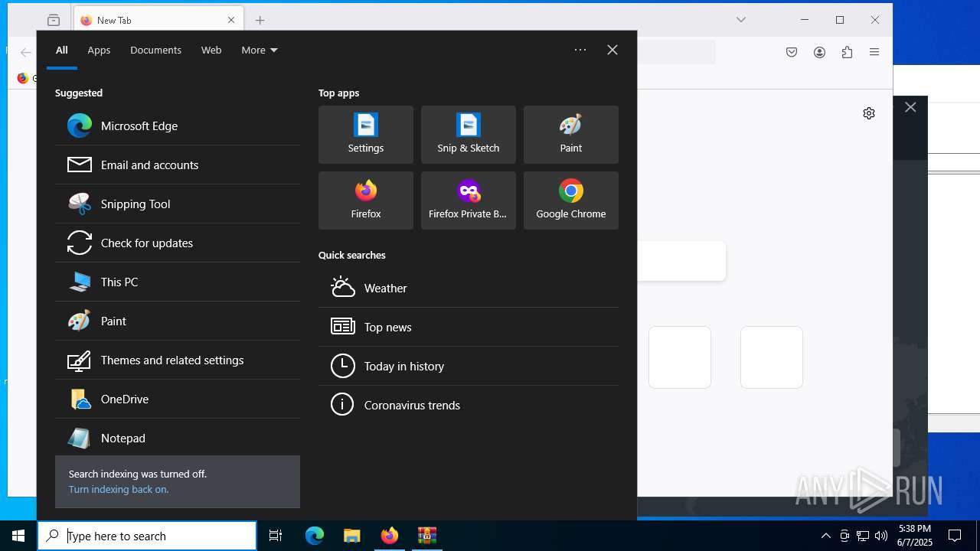This screenshot has width=980, height=551.
Task: Switch to Firefox on the taskbar
Action: click(x=389, y=536)
